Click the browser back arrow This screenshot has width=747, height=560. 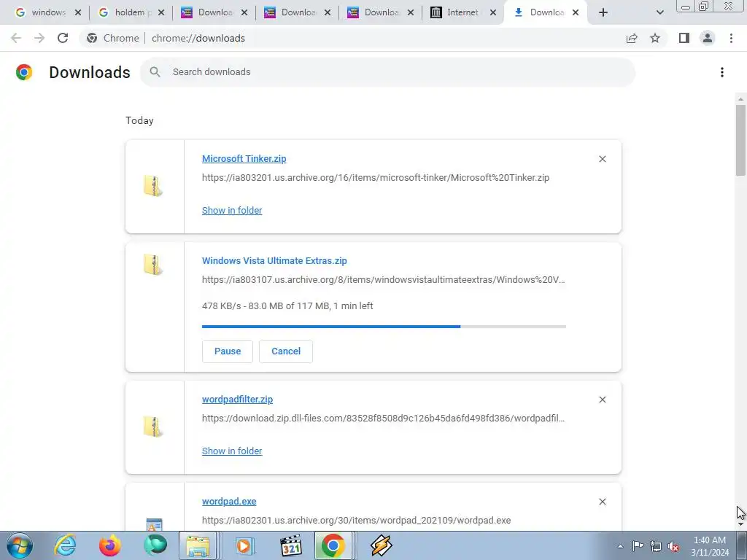[x=16, y=38]
